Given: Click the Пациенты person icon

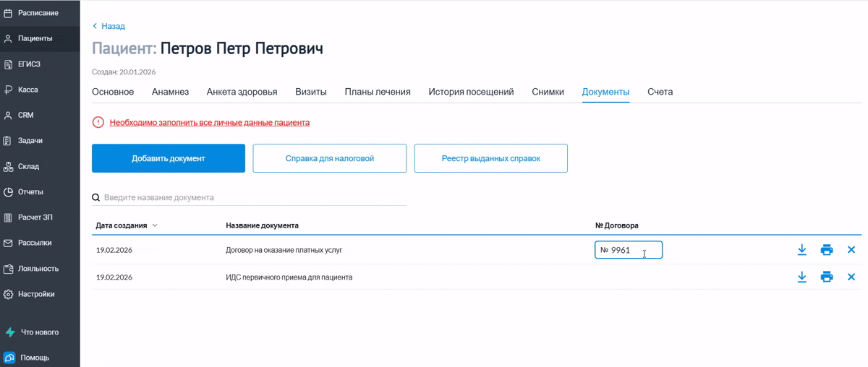Looking at the screenshot, I should pos(9,38).
